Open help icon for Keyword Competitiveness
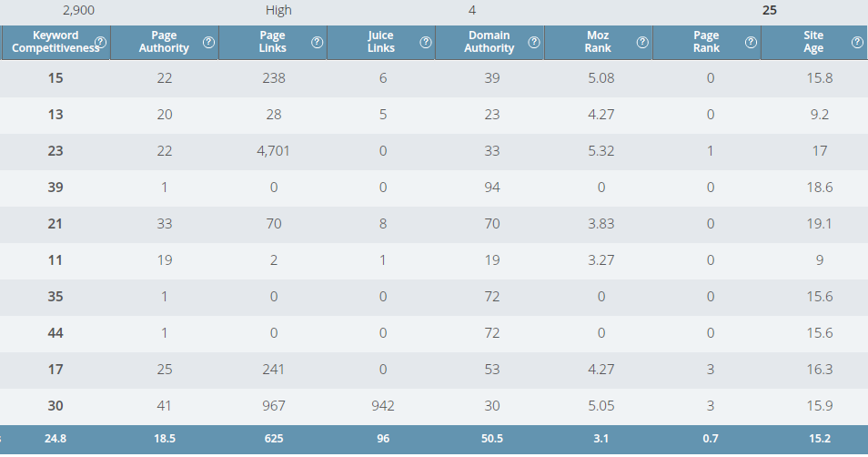The image size is (868, 457). (100, 42)
